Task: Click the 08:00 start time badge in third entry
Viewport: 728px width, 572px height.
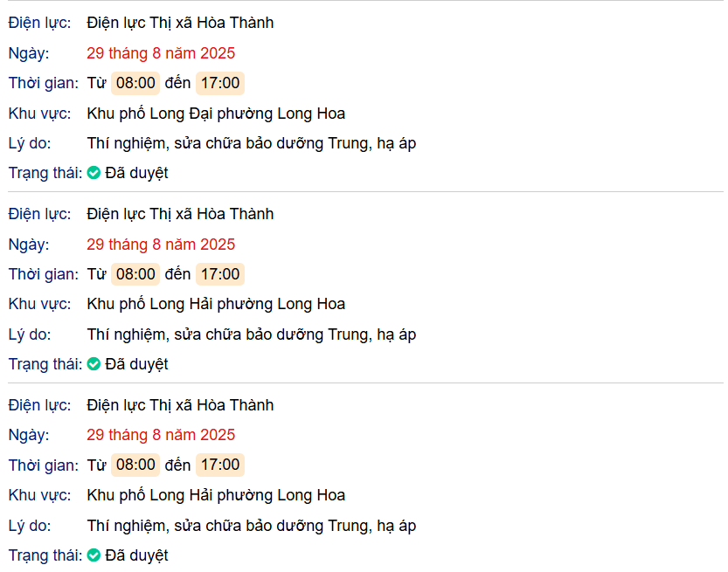Action: [x=135, y=465]
